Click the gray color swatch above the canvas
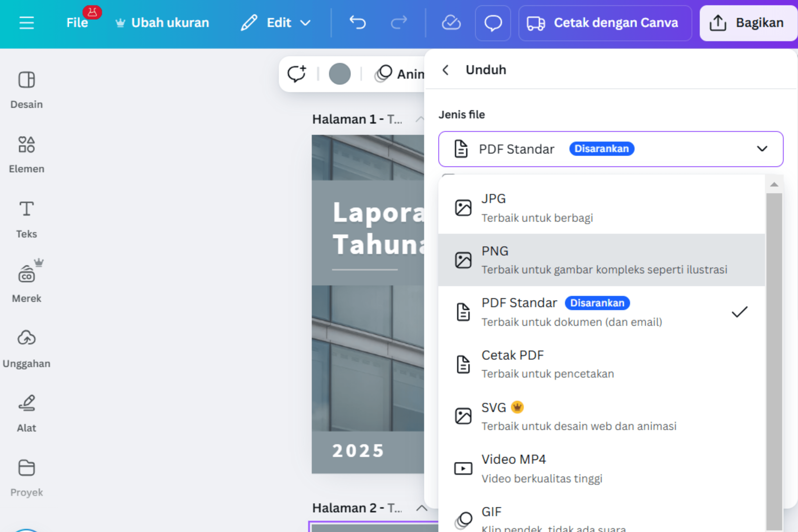Screen dimensions: 798x532 pyautogui.click(x=340, y=74)
